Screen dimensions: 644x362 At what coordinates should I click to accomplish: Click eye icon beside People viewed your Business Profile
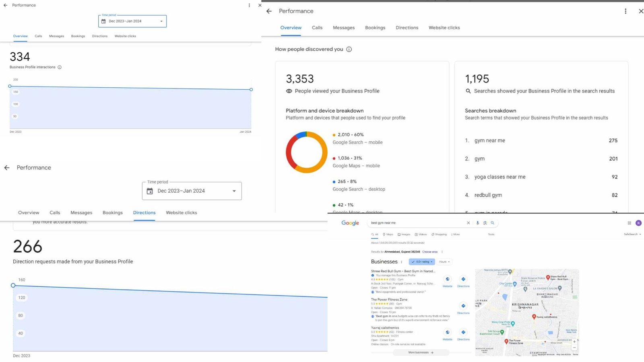tap(289, 91)
